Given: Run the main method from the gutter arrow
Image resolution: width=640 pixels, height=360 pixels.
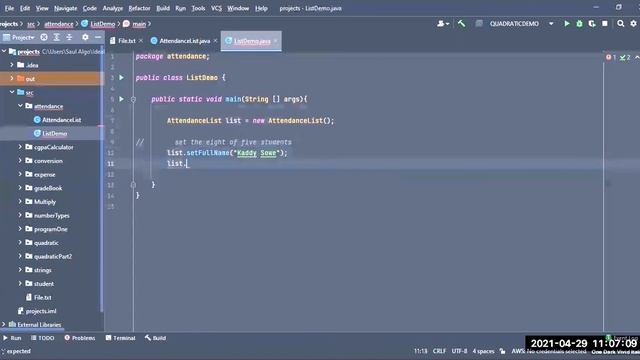Looking at the screenshot, I should click(121, 99).
